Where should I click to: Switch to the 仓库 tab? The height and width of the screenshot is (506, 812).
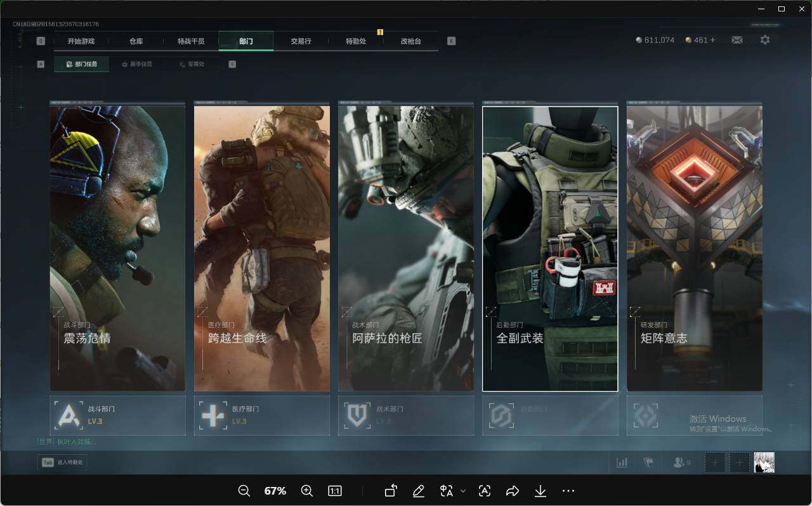[x=136, y=41]
